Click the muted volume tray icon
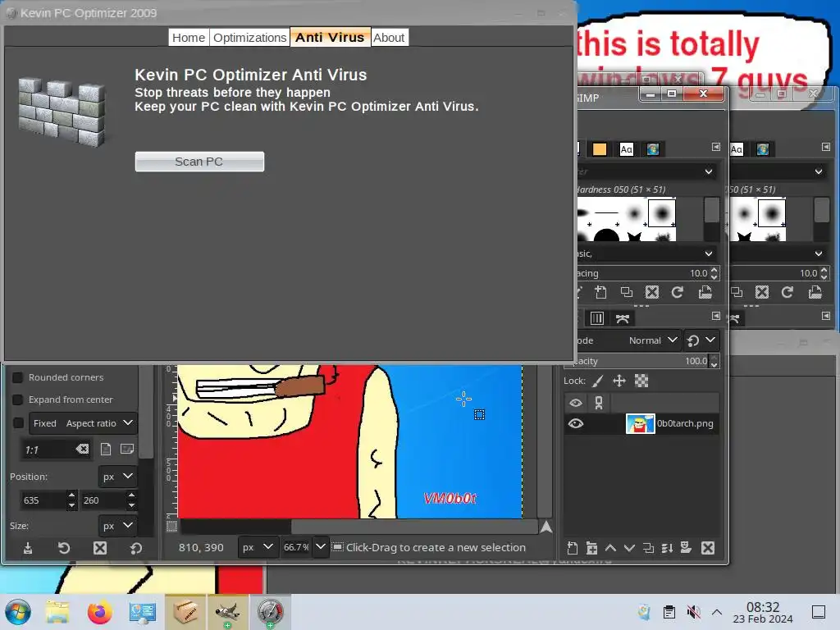This screenshot has height=630, width=840. pos(693,612)
